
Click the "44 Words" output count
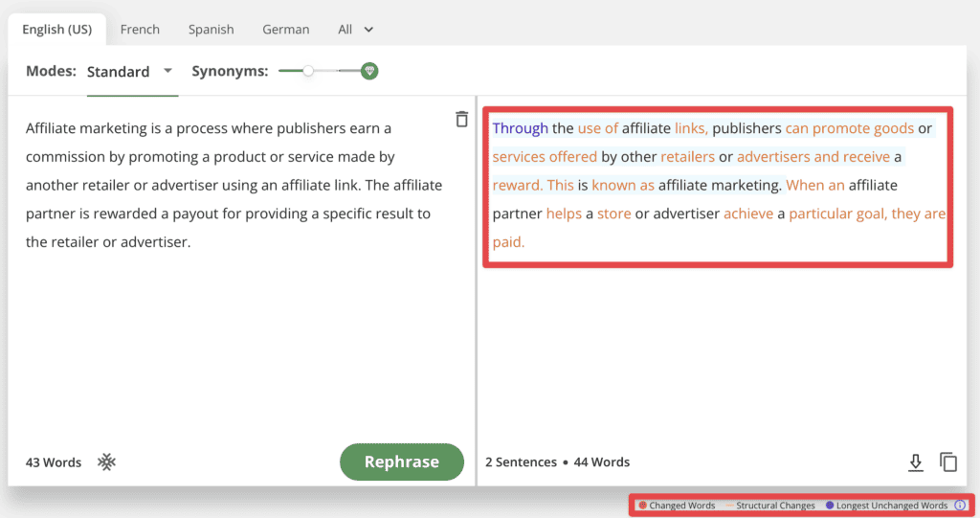601,462
